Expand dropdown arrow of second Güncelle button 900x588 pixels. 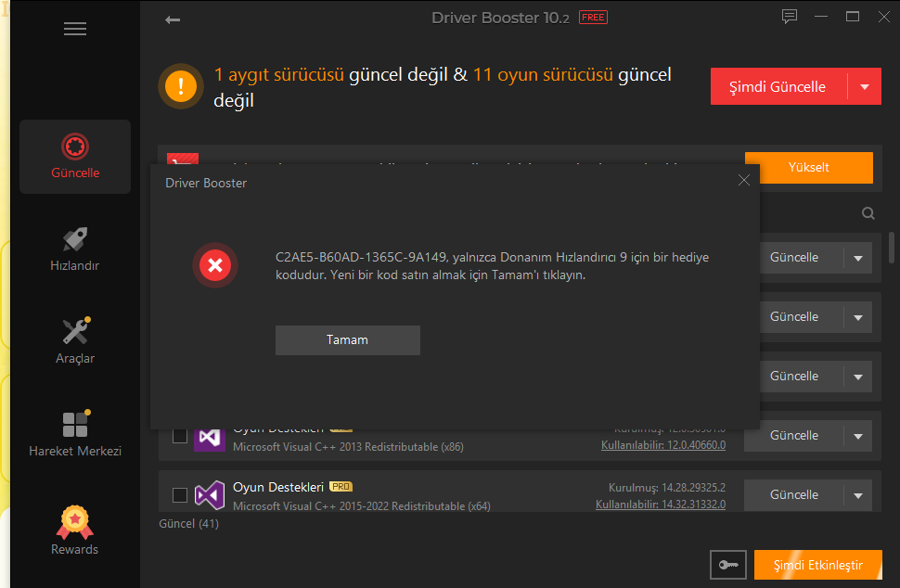pyautogui.click(x=858, y=317)
